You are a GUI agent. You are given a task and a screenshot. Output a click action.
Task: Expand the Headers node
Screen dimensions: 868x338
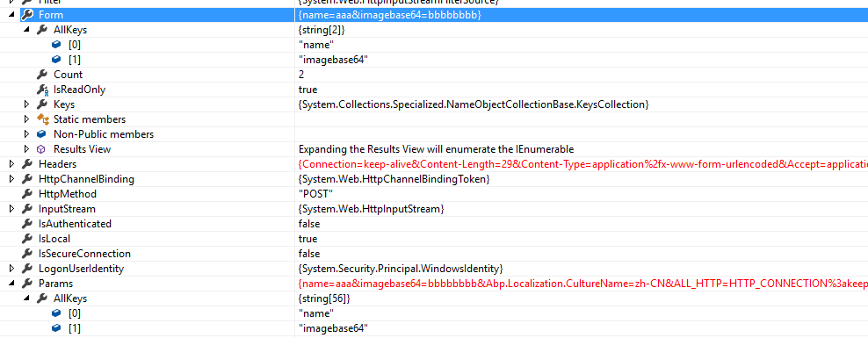pyautogui.click(x=11, y=164)
